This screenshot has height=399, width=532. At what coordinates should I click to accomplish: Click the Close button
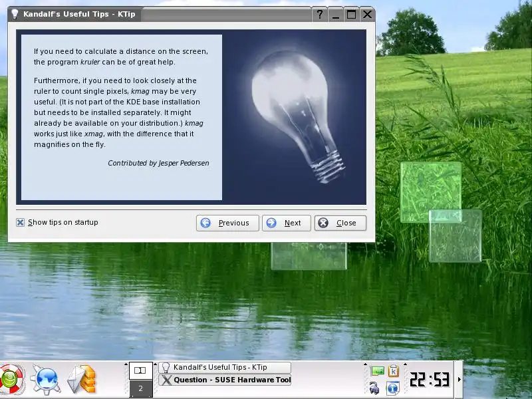tap(340, 223)
